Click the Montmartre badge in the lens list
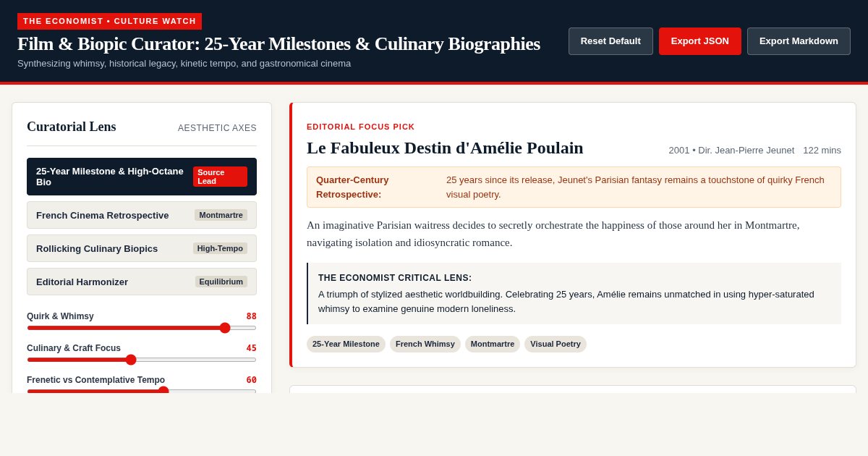This screenshot has height=456, width=868. pos(221,215)
